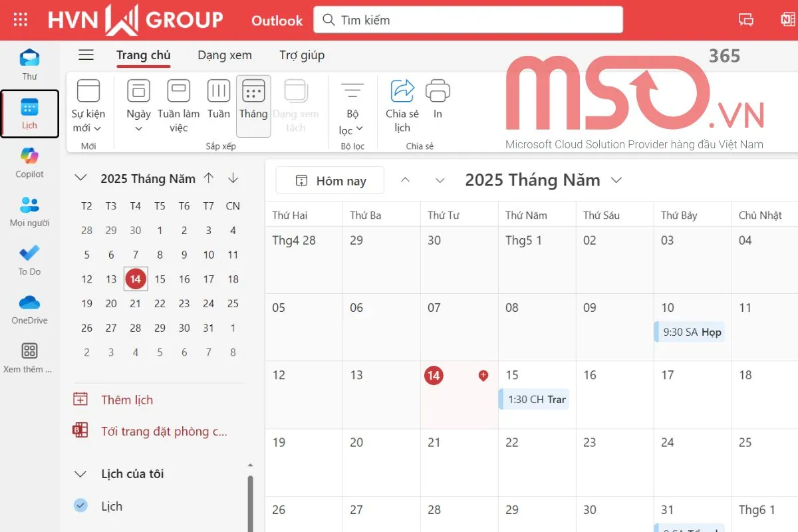Click the Thêm lịch link

click(x=126, y=400)
